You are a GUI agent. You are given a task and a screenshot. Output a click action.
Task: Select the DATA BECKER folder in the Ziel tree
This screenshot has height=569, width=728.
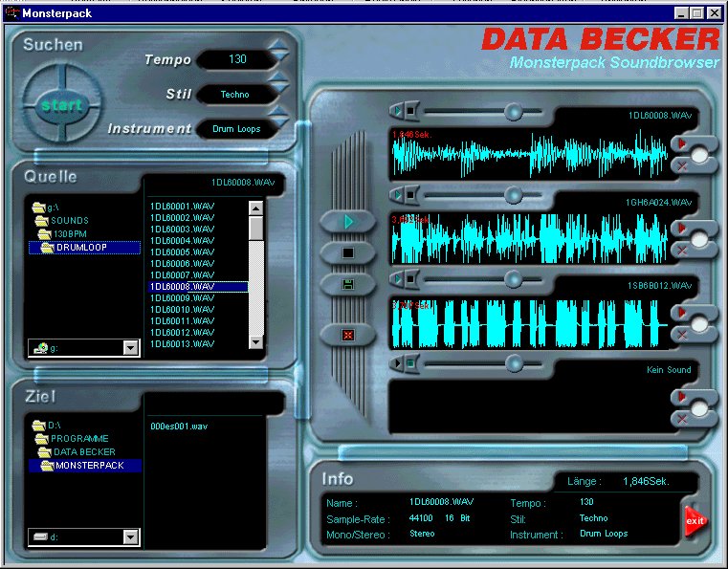pyautogui.click(x=83, y=451)
